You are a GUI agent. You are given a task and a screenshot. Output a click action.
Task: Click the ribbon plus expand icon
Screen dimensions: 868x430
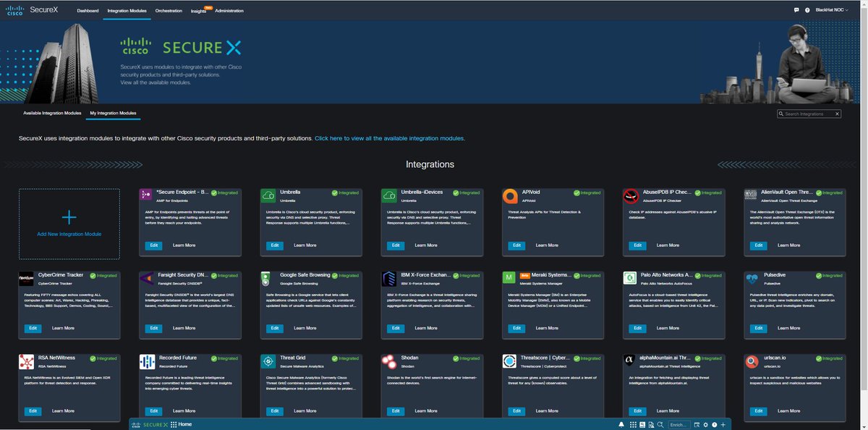click(723, 424)
